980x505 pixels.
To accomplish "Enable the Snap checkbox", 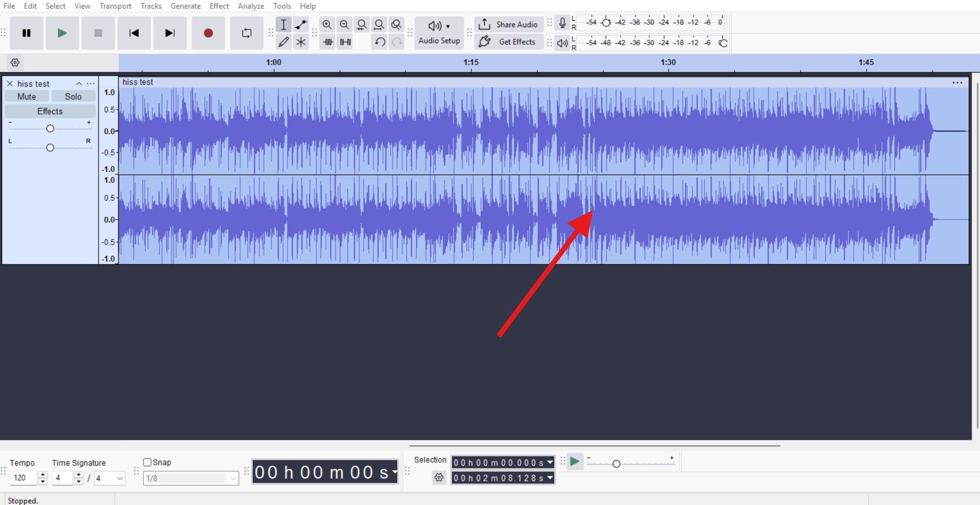I will tap(148, 462).
